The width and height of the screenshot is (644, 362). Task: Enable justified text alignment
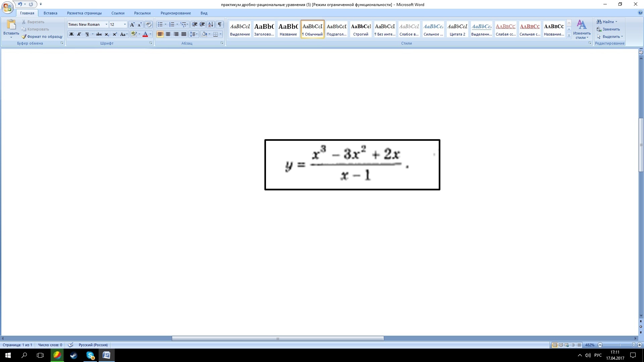(183, 34)
